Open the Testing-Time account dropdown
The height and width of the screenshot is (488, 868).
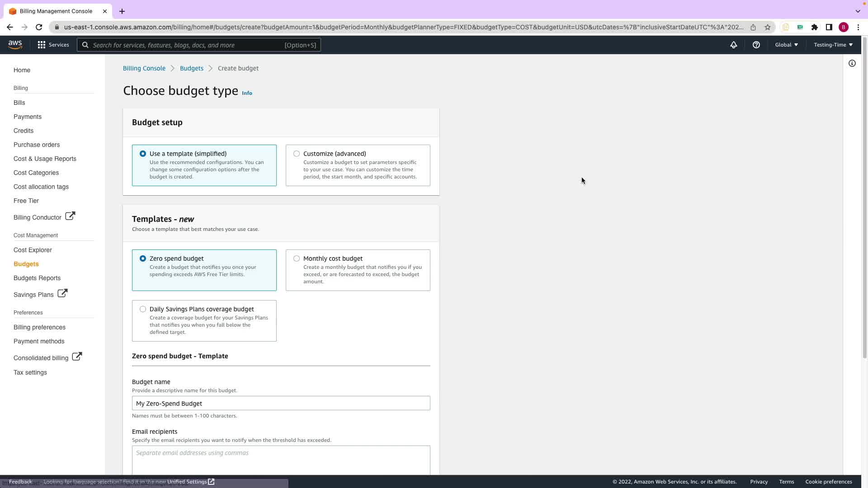click(833, 45)
